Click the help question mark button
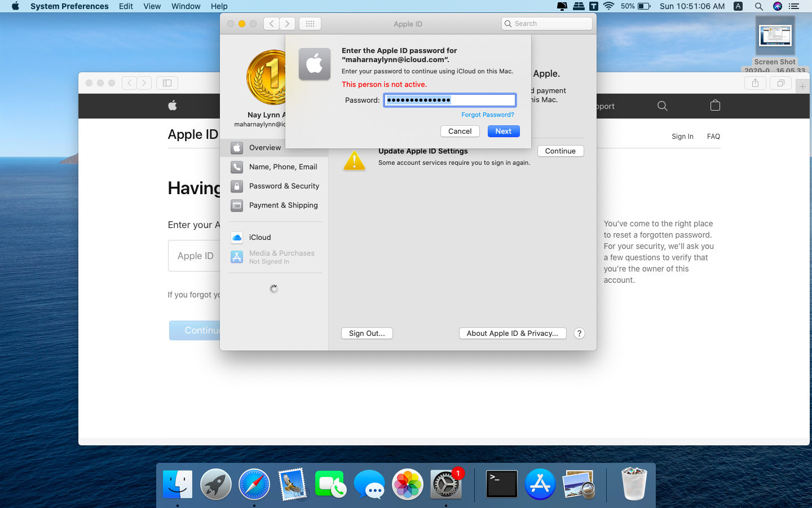This screenshot has width=812, height=508. click(x=579, y=333)
